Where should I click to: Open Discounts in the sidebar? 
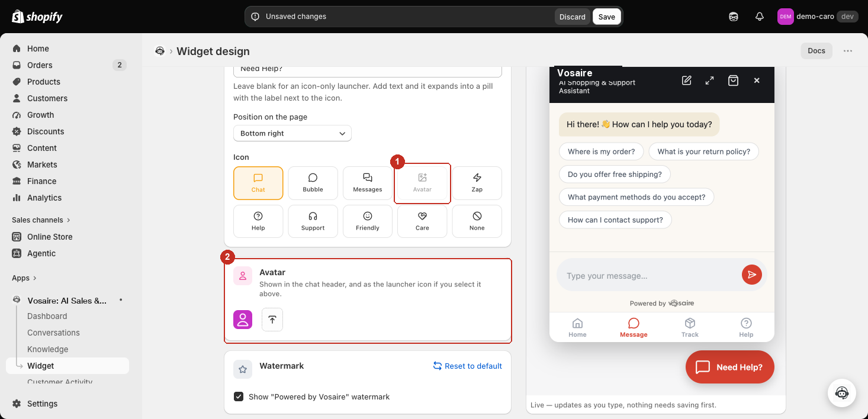tap(67, 131)
